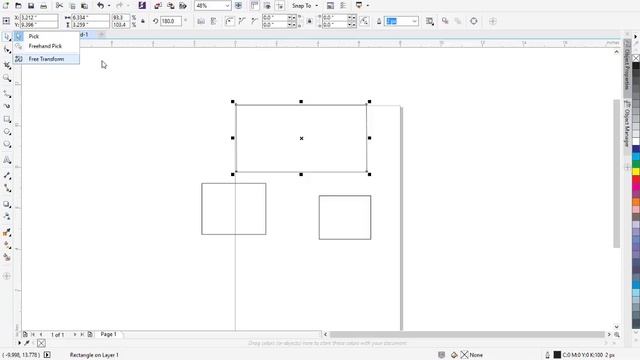Undo the last action

tap(100, 6)
